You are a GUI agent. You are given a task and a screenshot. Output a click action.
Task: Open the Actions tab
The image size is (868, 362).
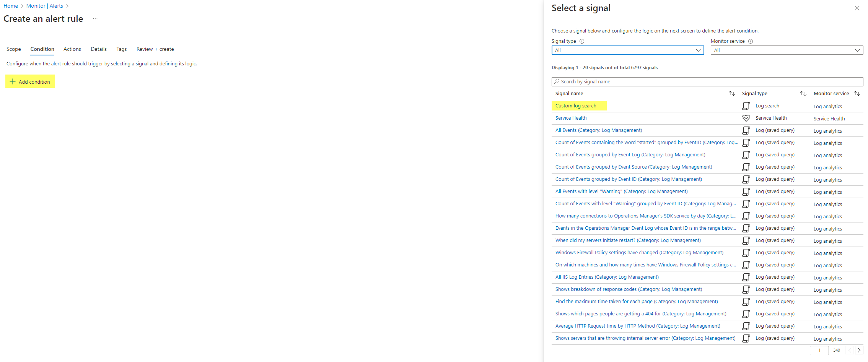[x=72, y=49]
